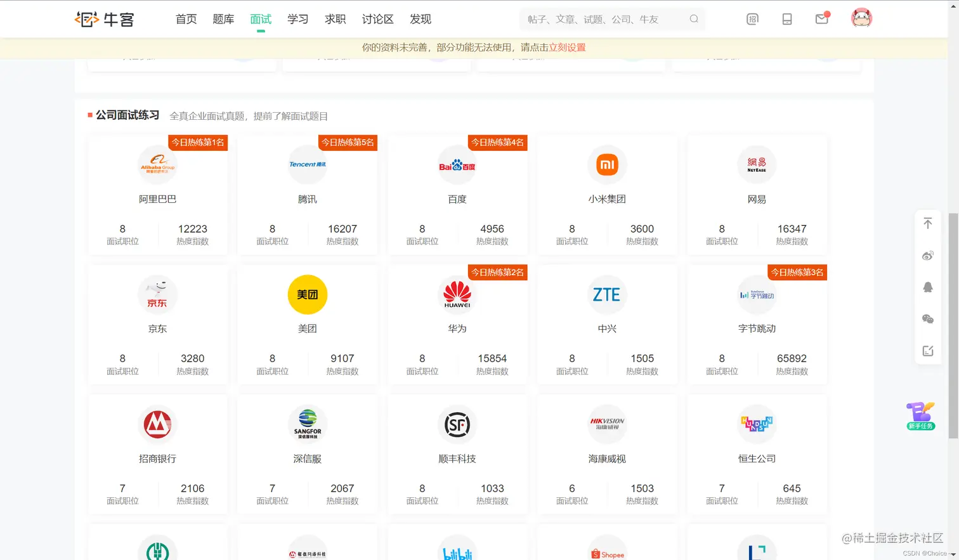Click heat index value 65892

pos(792,358)
